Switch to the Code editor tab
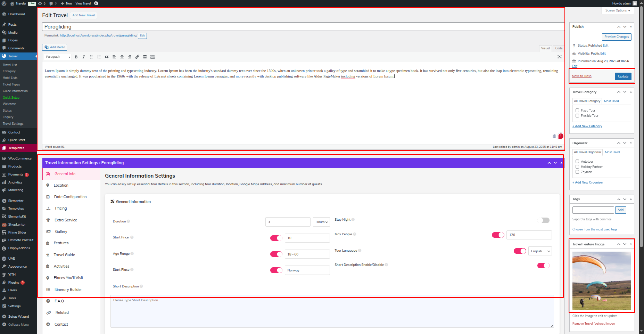This screenshot has width=644, height=334. tap(559, 48)
